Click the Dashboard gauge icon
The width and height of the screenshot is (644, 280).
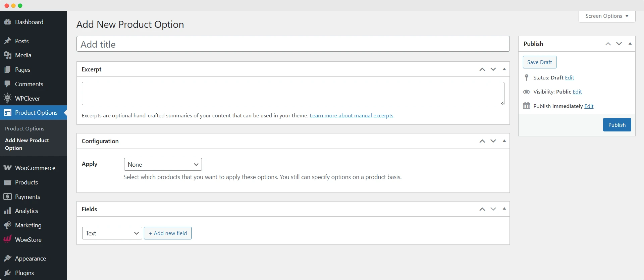click(x=7, y=22)
